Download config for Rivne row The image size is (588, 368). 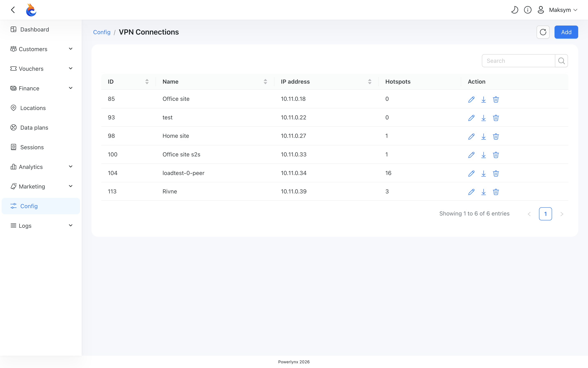[x=483, y=192]
